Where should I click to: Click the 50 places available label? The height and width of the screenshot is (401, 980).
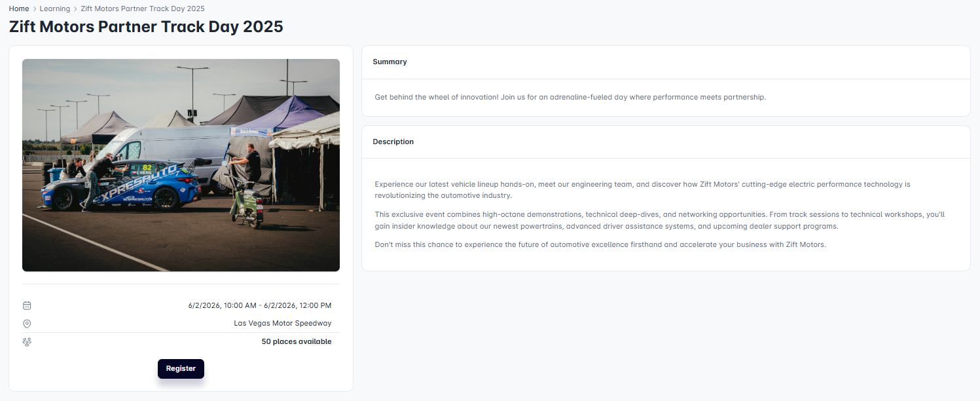pyautogui.click(x=296, y=341)
